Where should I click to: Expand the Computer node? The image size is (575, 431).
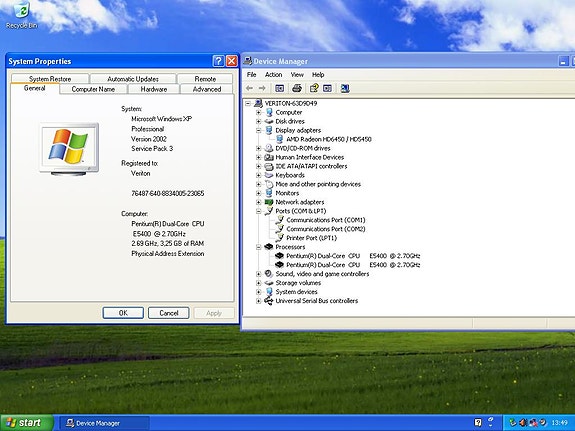(x=259, y=112)
